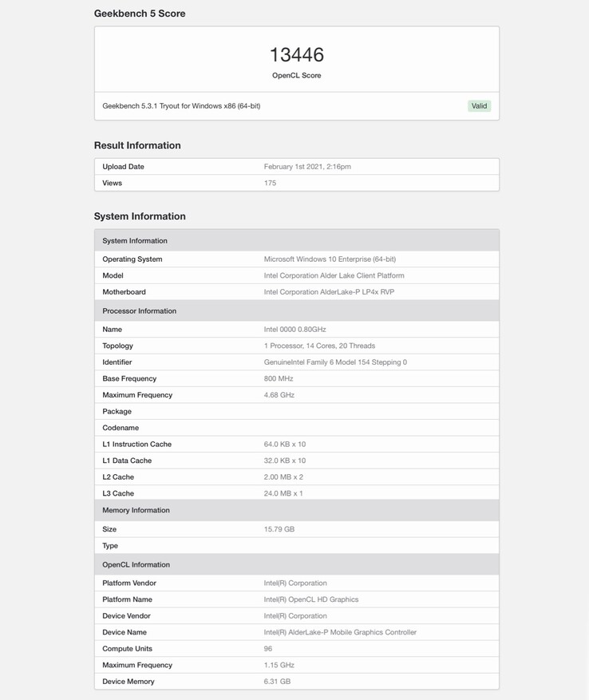Click the Maximum Frequency 4.68 GHz value
Screen dimensions: 589x700
tap(279, 395)
